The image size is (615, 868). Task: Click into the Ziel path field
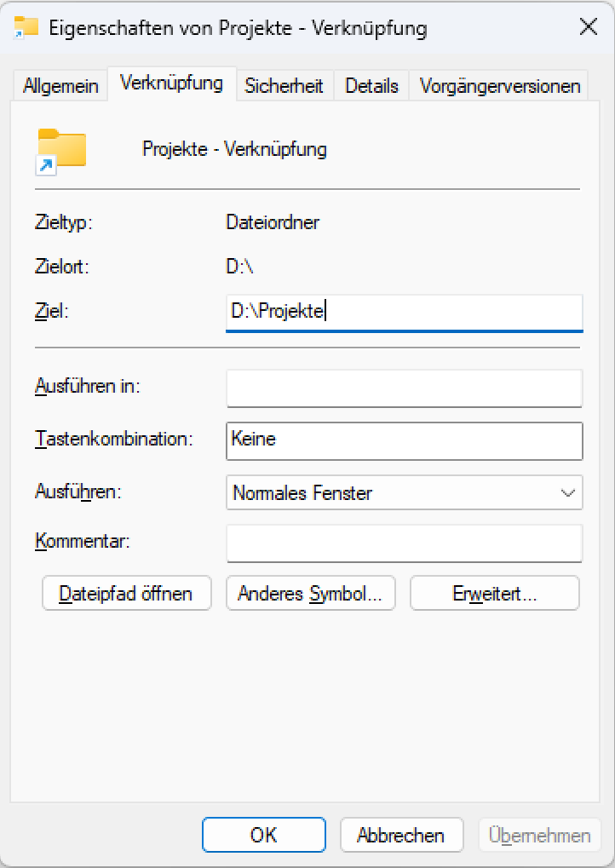pos(404,312)
